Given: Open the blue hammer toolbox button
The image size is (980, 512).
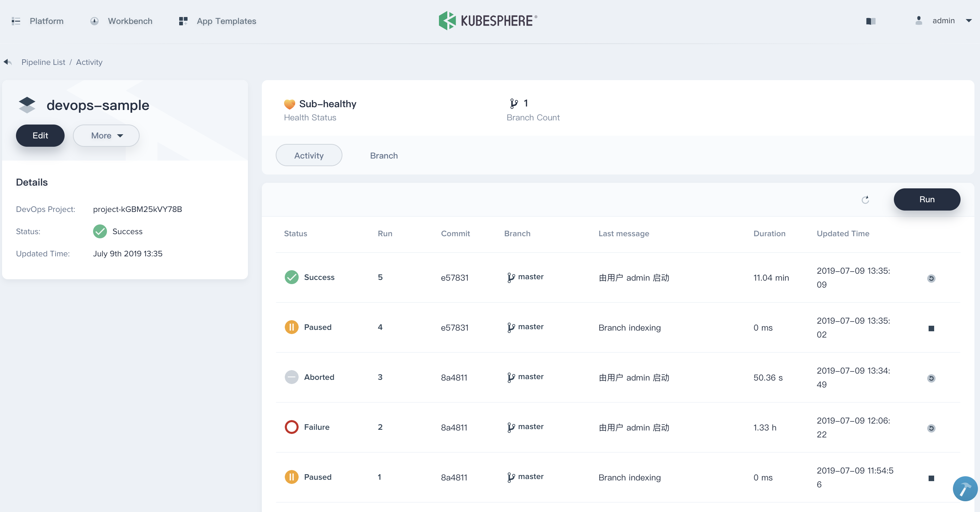Looking at the screenshot, I should click(x=964, y=489).
